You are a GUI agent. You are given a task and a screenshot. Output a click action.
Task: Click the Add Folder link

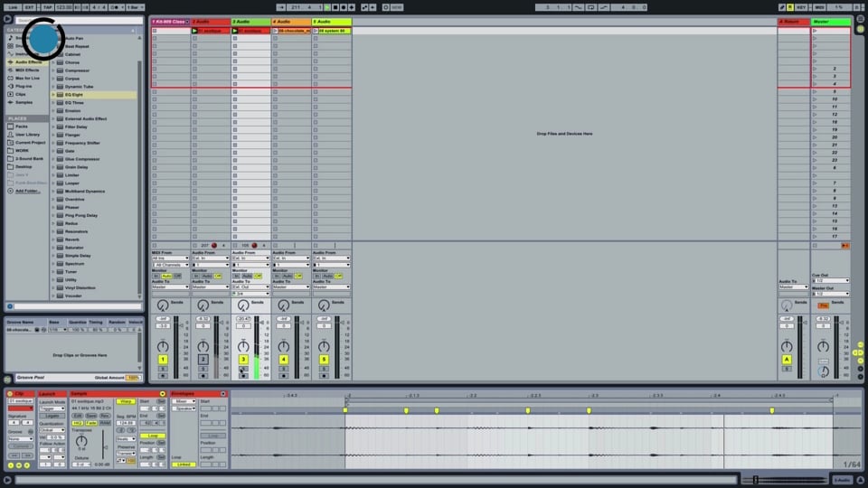coord(26,191)
